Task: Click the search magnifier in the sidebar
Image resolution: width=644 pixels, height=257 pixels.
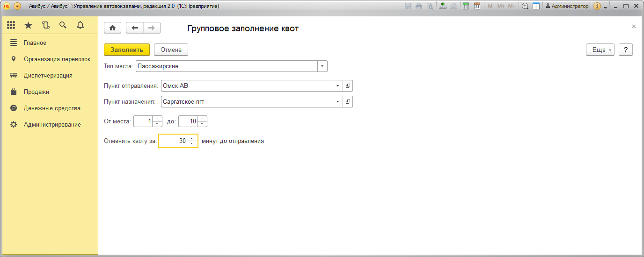Action: click(x=63, y=25)
